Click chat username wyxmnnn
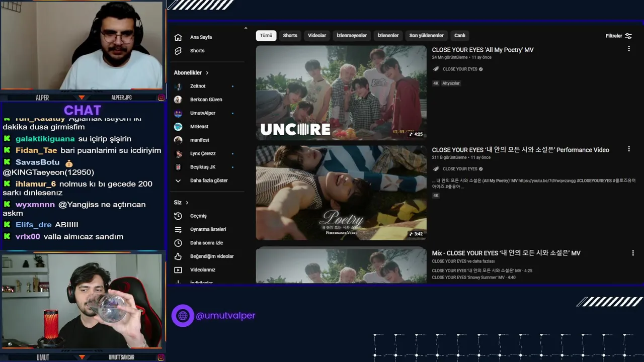644x362 pixels. (35, 205)
